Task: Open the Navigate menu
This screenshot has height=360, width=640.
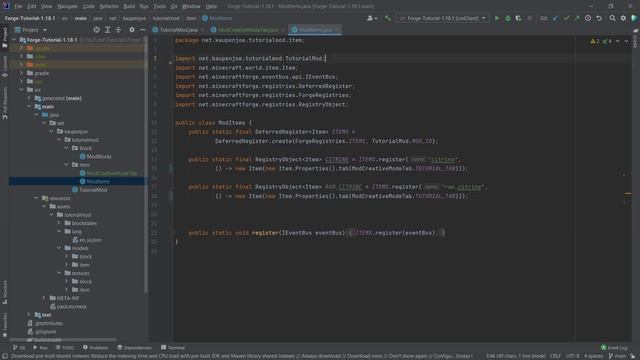Action: click(x=67, y=6)
